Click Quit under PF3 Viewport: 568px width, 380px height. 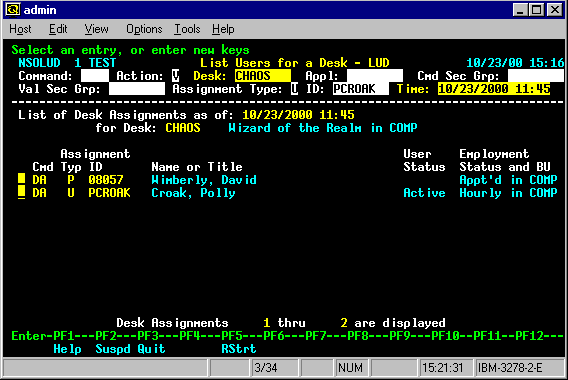click(151, 349)
